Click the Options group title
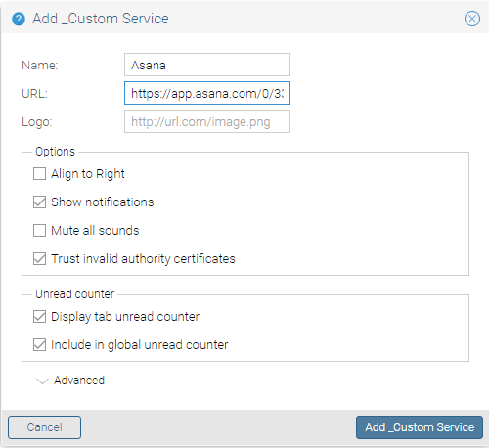Viewport: 489px width, 448px height. coord(55,152)
